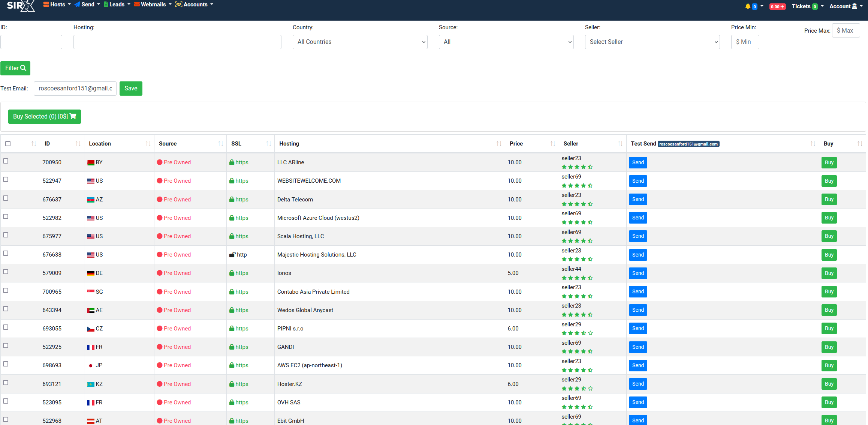Sort by Buy column arrows
This screenshot has height=425, width=868.
click(860, 144)
